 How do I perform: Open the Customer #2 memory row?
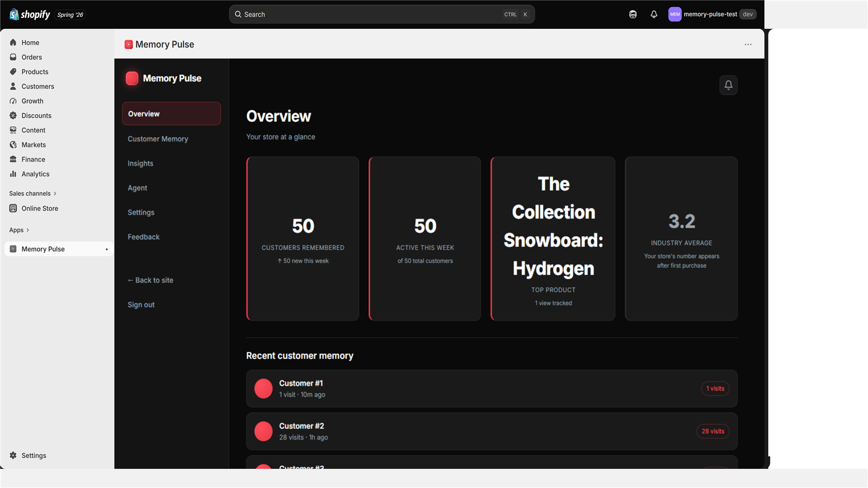click(x=492, y=432)
